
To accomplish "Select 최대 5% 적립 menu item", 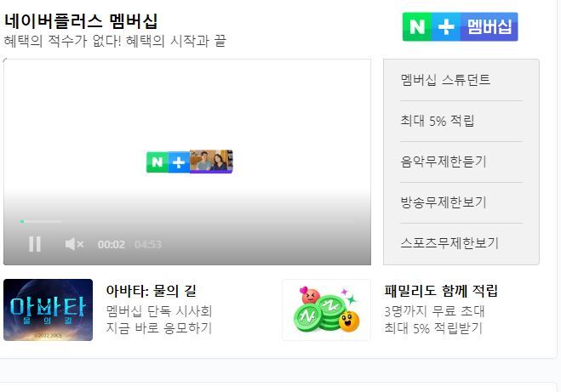I will [438, 121].
